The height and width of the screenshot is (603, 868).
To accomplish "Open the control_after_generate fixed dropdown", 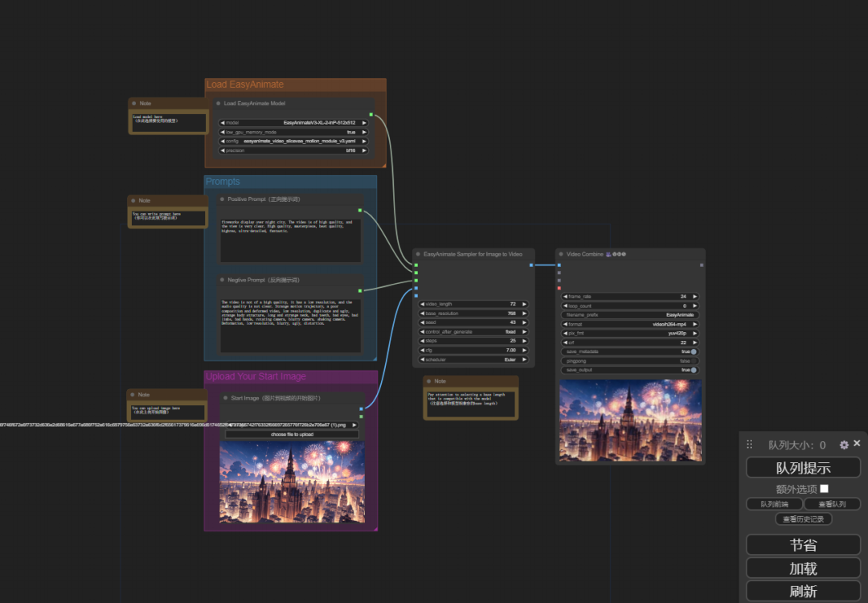I will (473, 332).
